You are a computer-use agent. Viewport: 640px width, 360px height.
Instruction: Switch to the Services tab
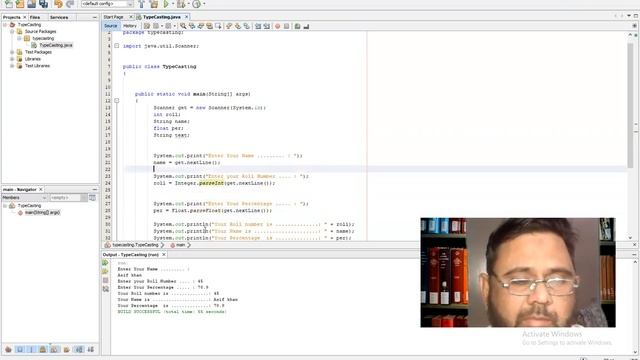(x=59, y=17)
